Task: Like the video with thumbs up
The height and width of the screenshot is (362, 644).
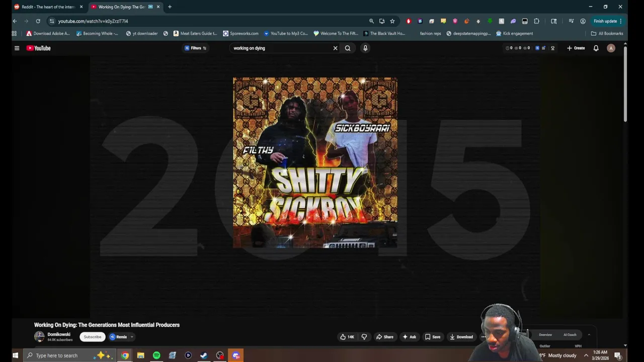Action: [x=347, y=337]
